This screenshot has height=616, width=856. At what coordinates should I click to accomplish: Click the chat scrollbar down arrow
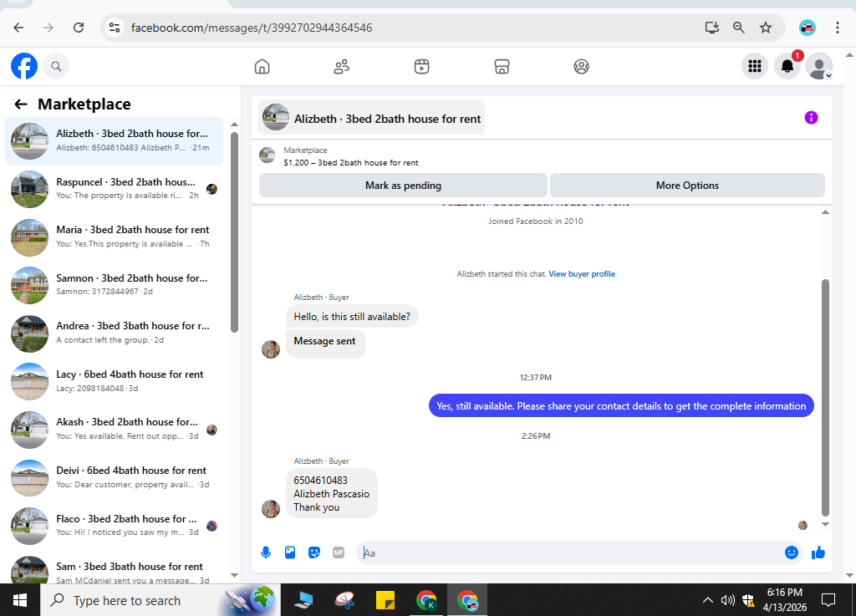825,524
